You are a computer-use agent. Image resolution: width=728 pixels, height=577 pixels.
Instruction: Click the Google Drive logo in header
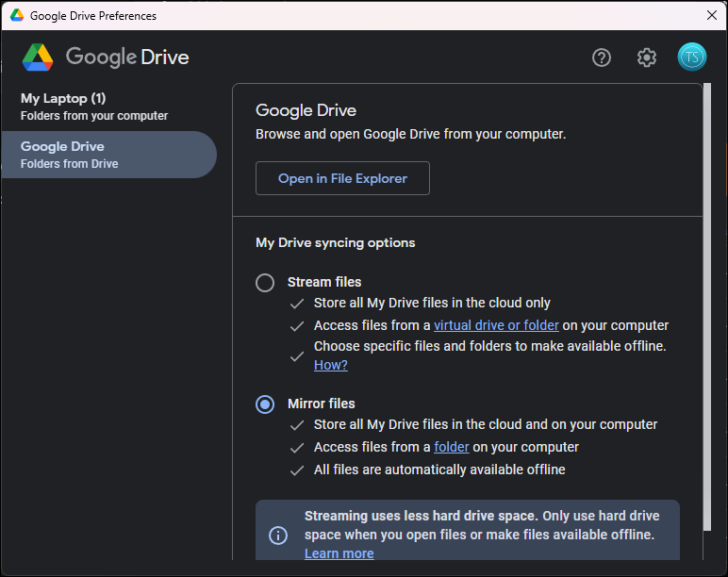click(39, 58)
